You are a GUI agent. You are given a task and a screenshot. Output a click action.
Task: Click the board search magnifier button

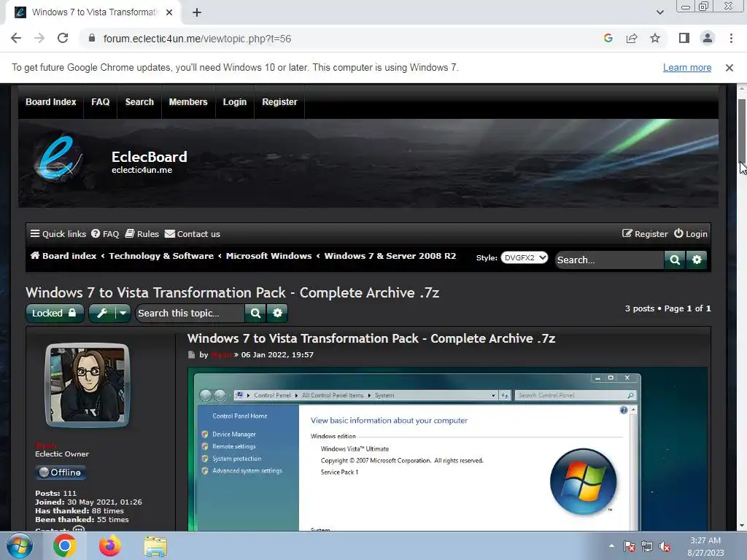675,260
